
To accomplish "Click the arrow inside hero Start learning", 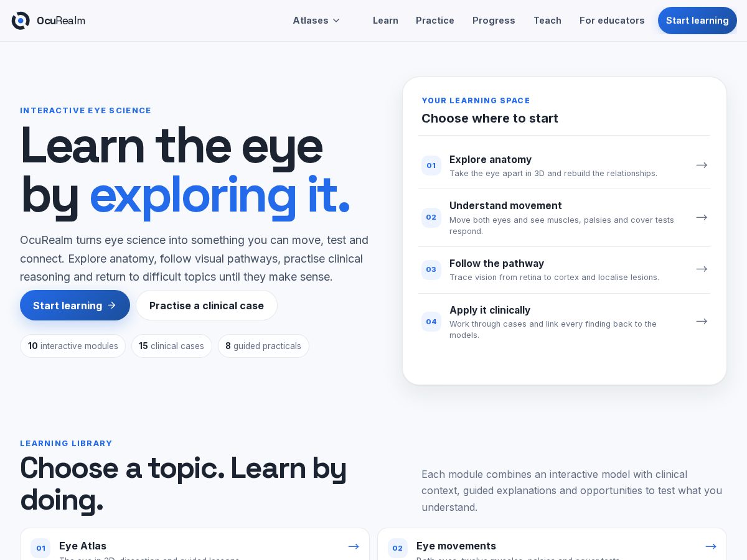I will 112,306.
